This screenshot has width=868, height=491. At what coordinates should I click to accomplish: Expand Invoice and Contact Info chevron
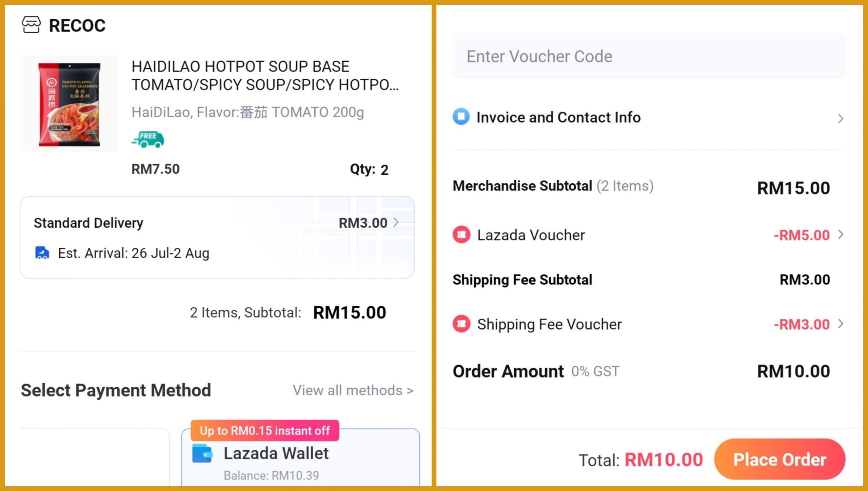[x=841, y=119]
